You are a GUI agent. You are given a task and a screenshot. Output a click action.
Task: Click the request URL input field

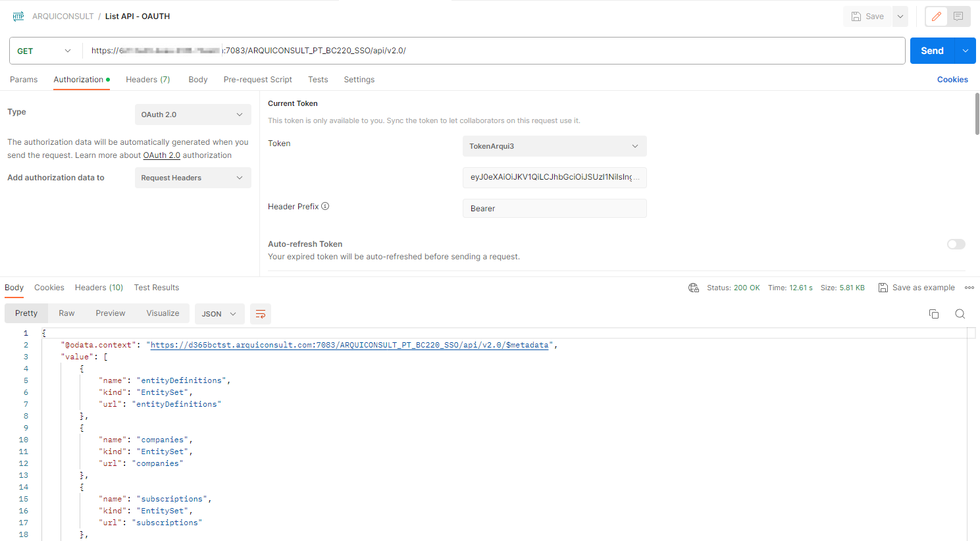494,51
